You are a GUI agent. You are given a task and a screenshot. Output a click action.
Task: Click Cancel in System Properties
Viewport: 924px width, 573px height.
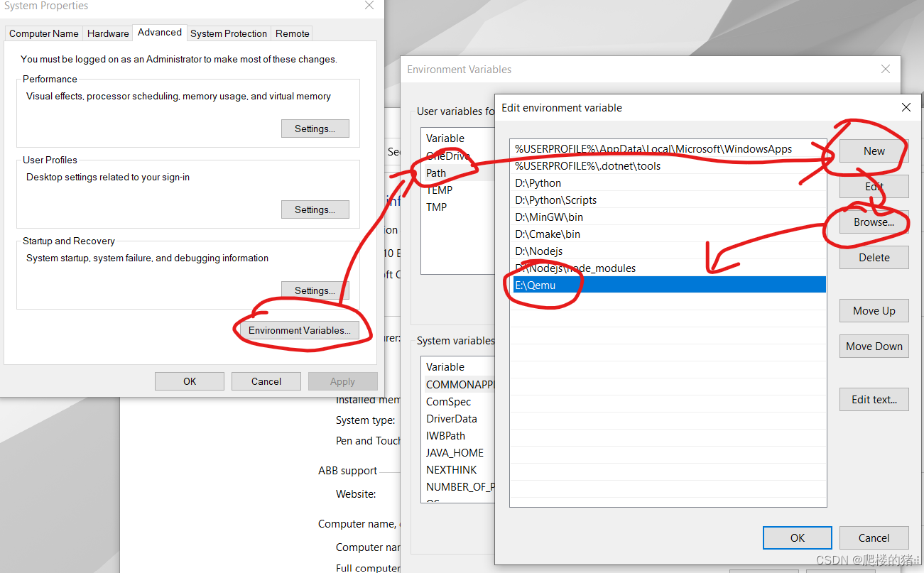[x=266, y=381]
